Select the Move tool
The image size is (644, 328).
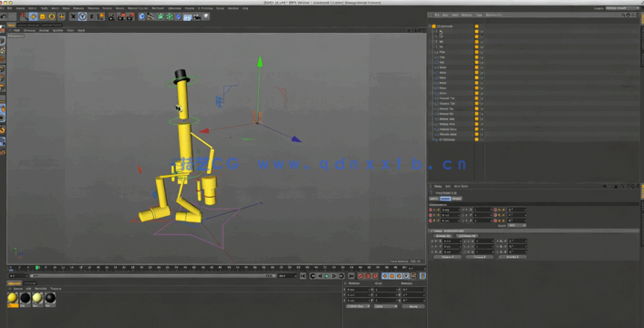33,16
